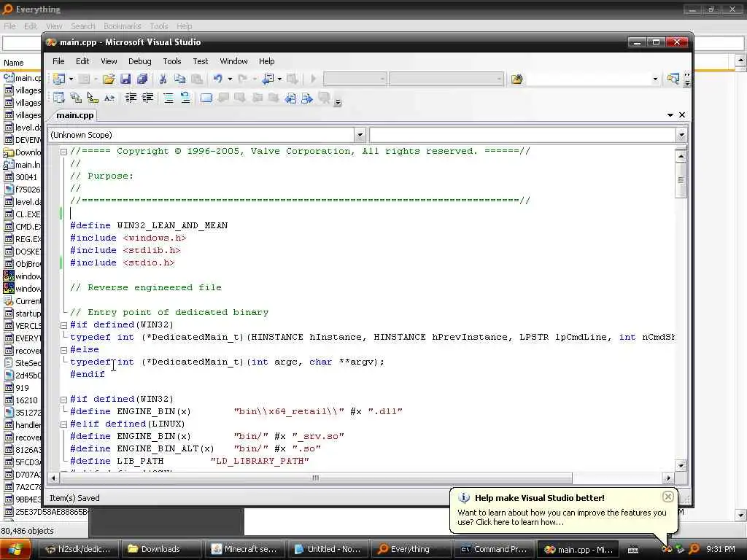
Task: Click the horizontal scrollbar right arrow
Action: click(x=668, y=478)
